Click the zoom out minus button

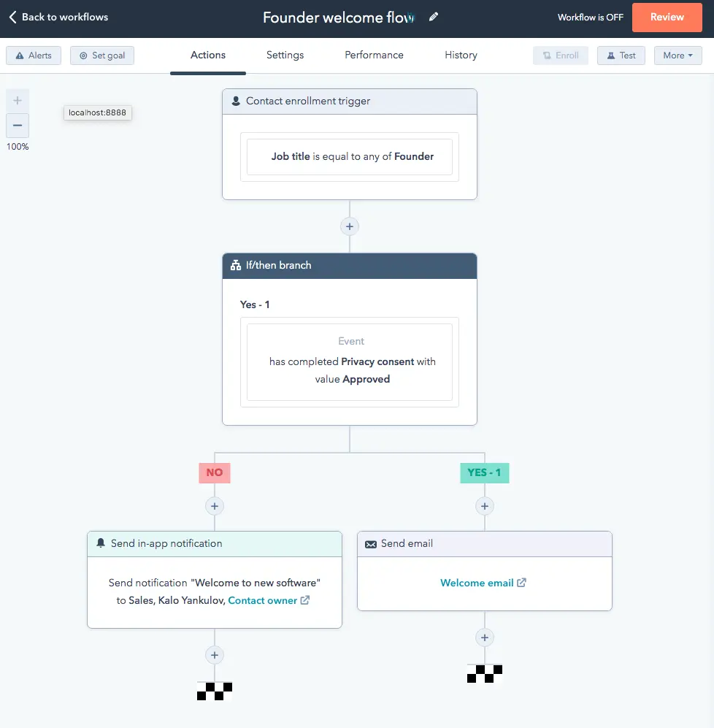coord(18,126)
